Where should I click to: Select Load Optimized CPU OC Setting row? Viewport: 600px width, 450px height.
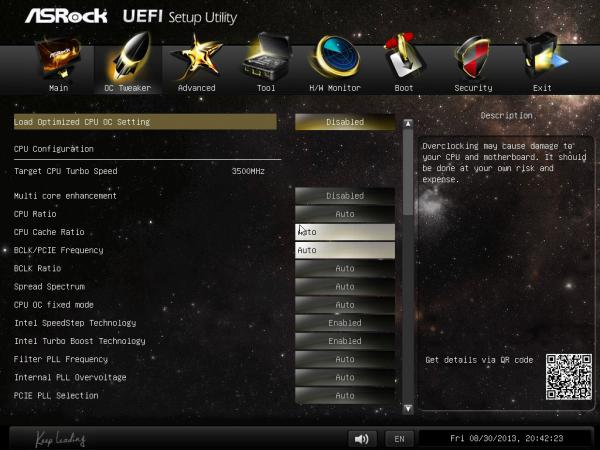(x=145, y=122)
